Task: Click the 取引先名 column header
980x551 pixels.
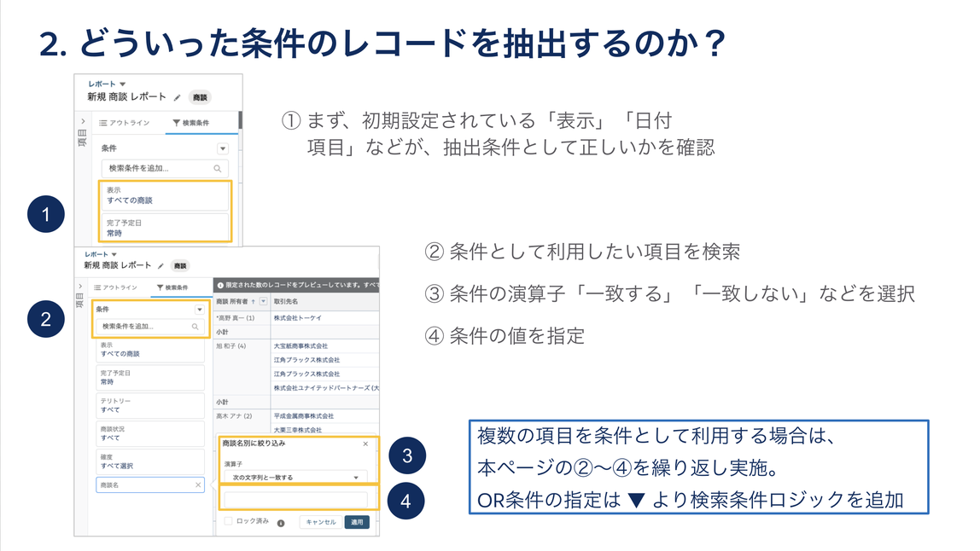Action: 286,301
